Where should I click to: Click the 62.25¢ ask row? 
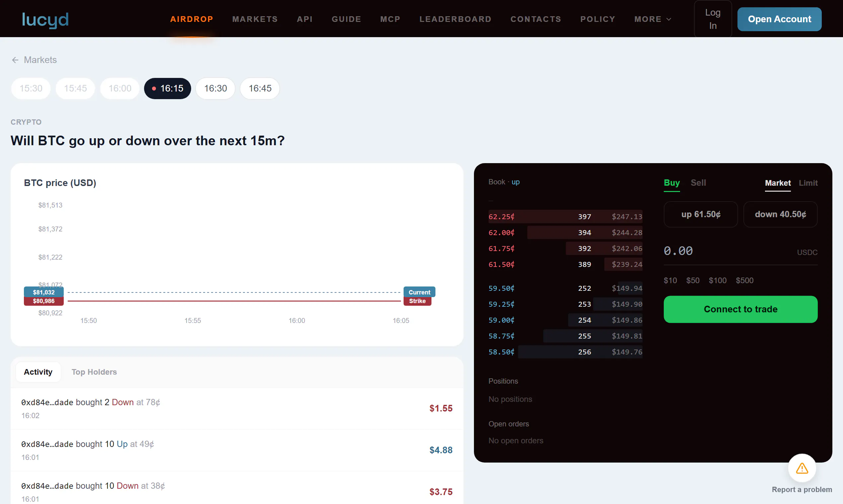(x=565, y=216)
